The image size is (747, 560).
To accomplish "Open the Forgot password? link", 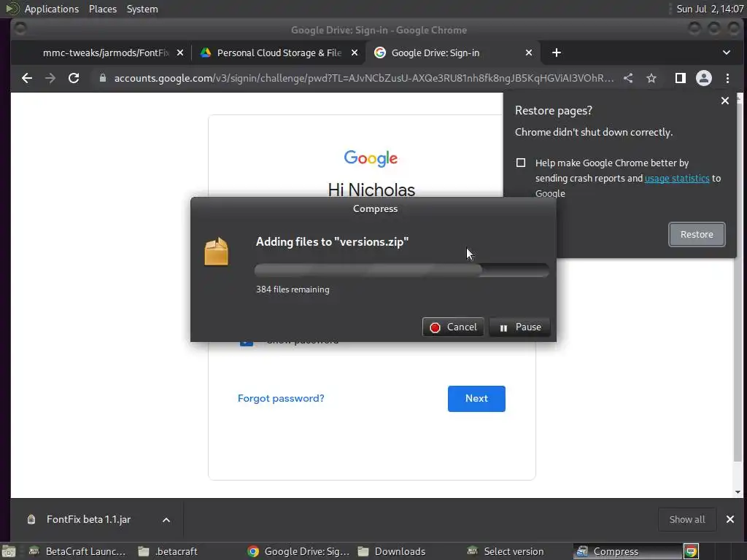I will (281, 399).
